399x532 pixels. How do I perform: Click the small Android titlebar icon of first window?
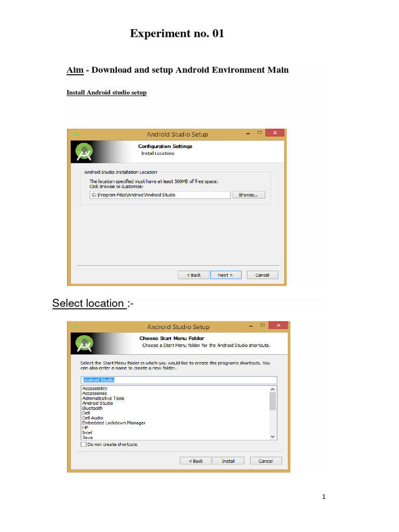pyautogui.click(x=75, y=135)
